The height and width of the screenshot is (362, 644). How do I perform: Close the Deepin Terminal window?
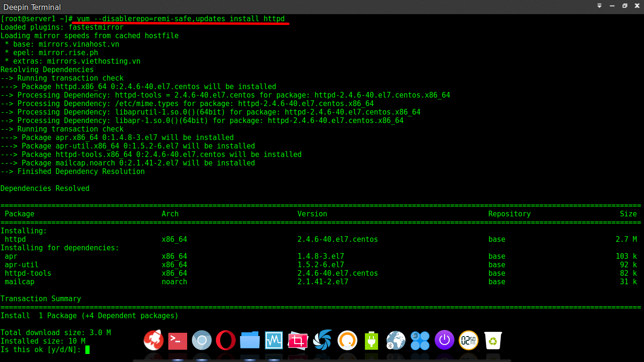[636, 6]
